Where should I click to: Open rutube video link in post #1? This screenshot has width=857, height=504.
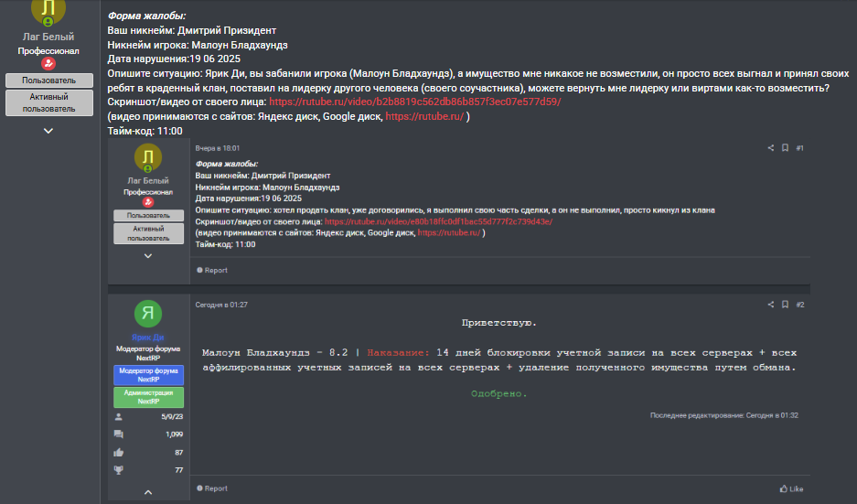pos(438,221)
